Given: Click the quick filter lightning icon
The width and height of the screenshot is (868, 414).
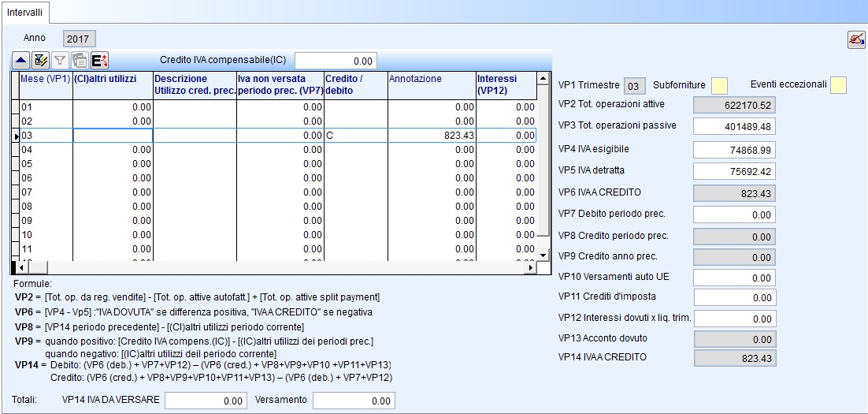Looking at the screenshot, I should 40,61.
